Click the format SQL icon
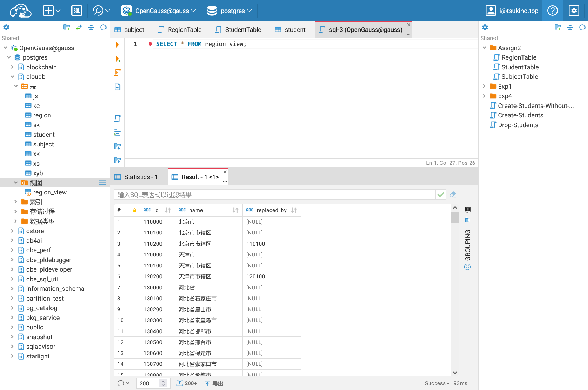This screenshot has width=588, height=390. (x=117, y=133)
